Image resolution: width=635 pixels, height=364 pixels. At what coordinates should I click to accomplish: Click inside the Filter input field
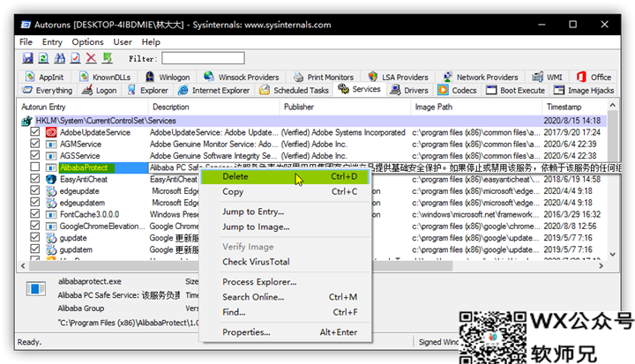pyautogui.click(x=203, y=58)
